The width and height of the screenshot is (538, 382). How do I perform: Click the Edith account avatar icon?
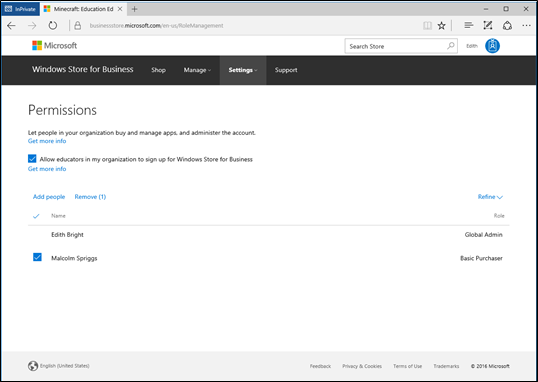[x=492, y=46]
